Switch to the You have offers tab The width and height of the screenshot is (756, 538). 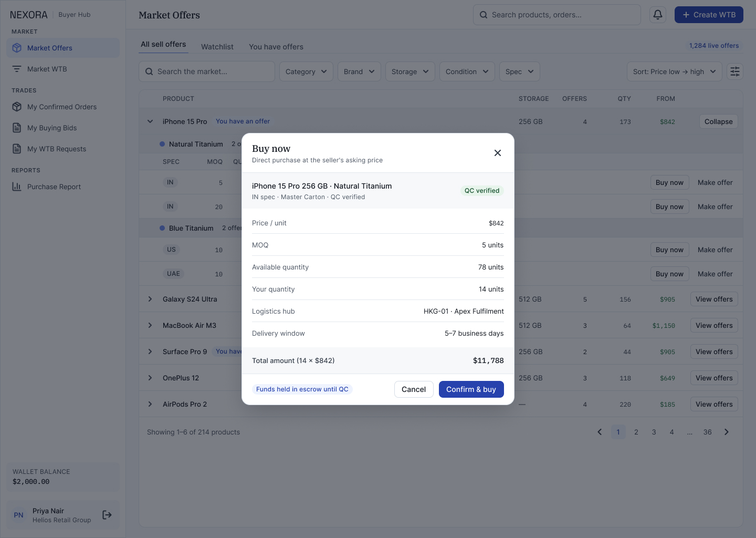pyautogui.click(x=276, y=47)
